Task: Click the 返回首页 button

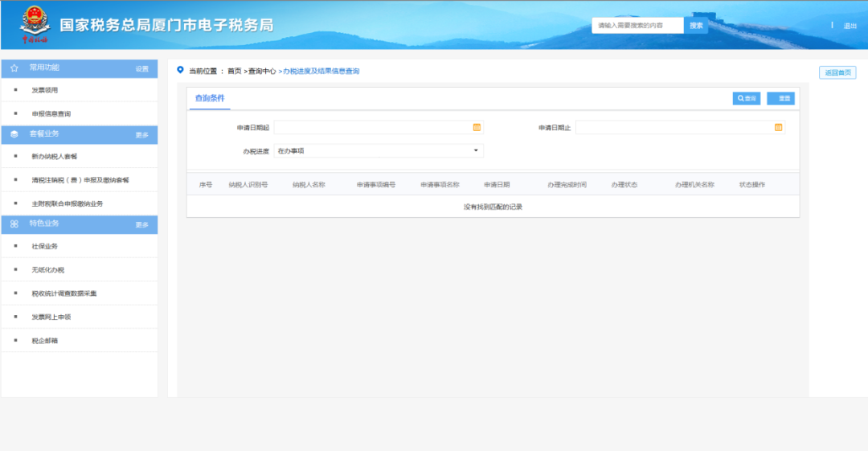Action: pos(837,72)
